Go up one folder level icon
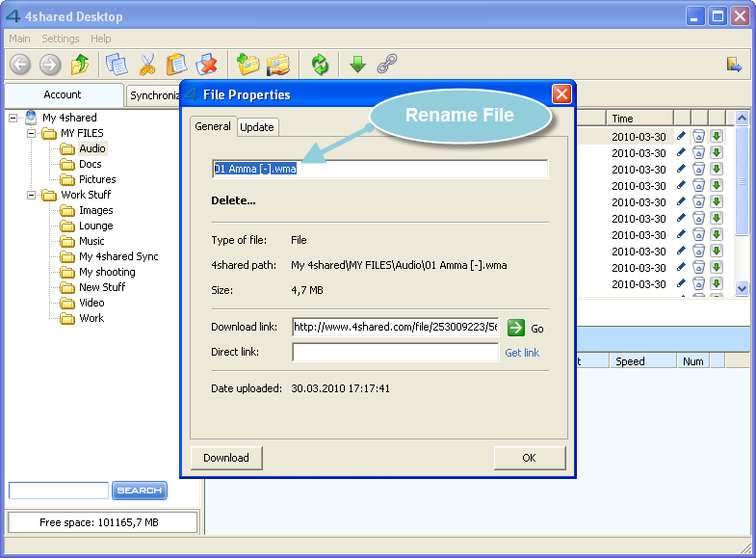 80,65
